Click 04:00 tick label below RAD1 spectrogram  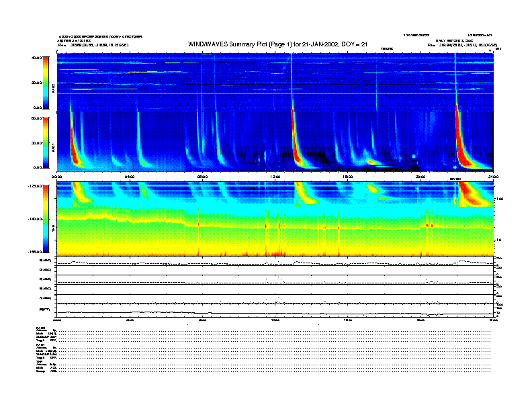[x=130, y=177]
